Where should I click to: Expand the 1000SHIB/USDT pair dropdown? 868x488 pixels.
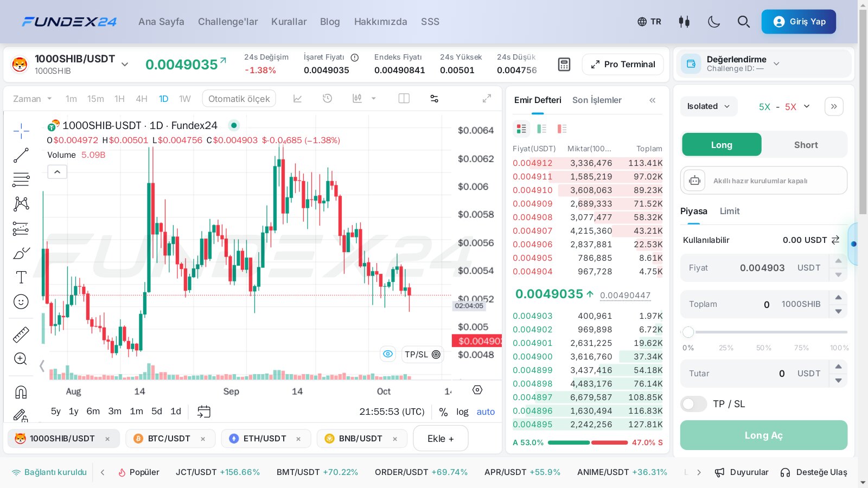click(125, 65)
